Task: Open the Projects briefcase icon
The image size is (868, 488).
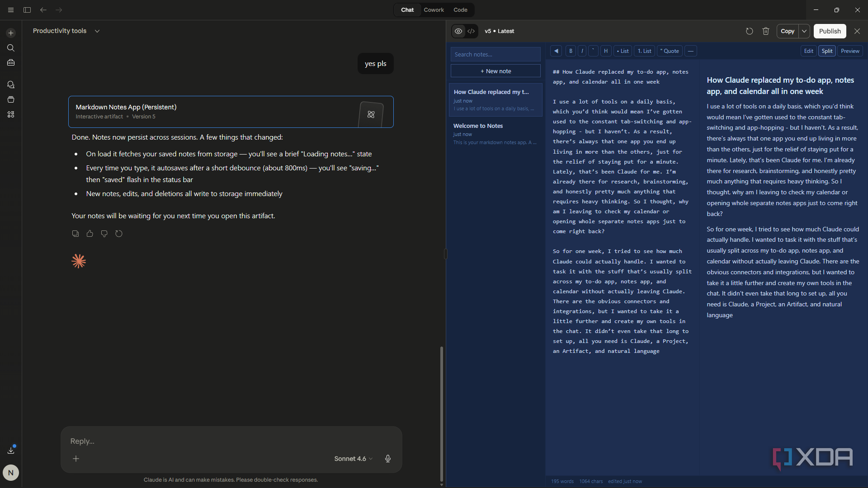Action: 11,63
